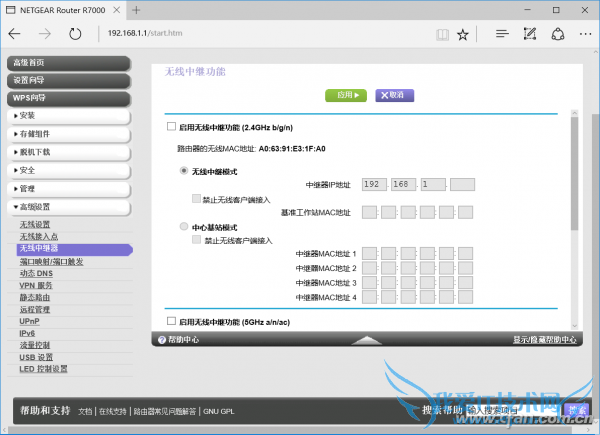600x435 pixels.
Task: Open the 文档 support link
Action: [85, 412]
